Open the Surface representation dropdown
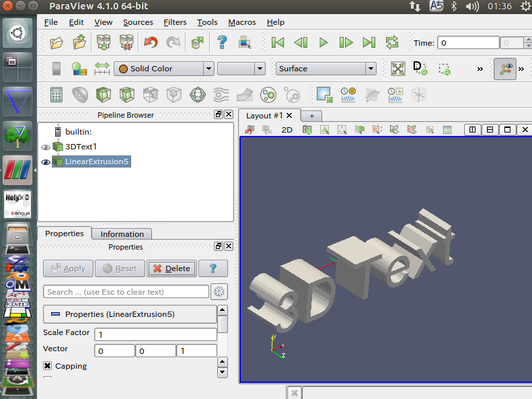The width and height of the screenshot is (532, 399). coord(326,69)
